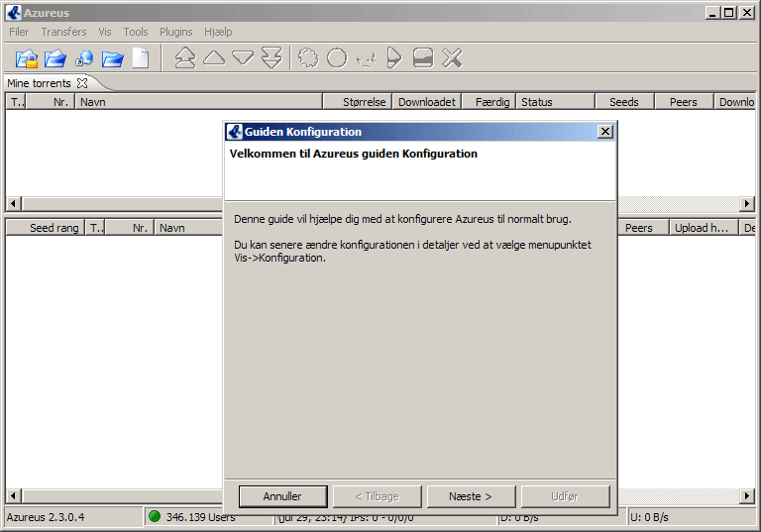Click the second open-torrent folder icon
The image size is (761, 532).
coord(55,58)
